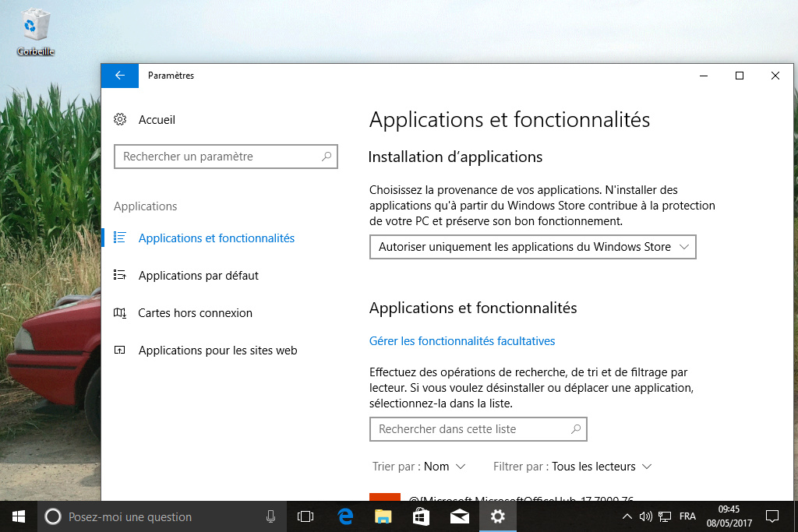Open Accueil gear icon

pos(120,120)
